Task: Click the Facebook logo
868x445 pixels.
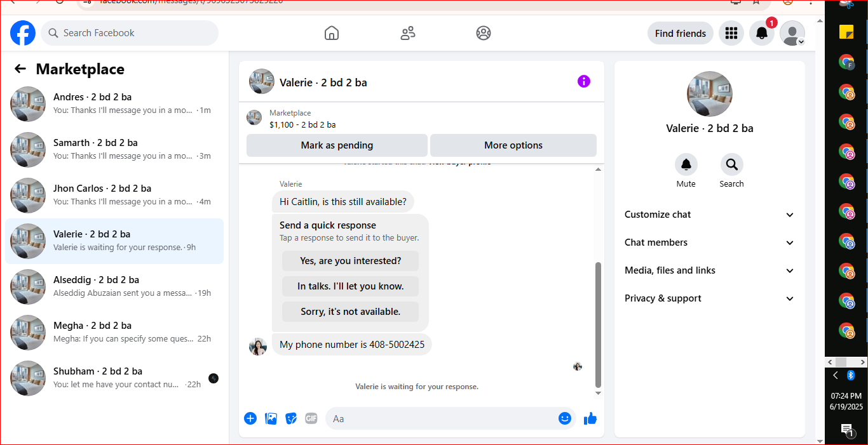Action: pyautogui.click(x=23, y=33)
